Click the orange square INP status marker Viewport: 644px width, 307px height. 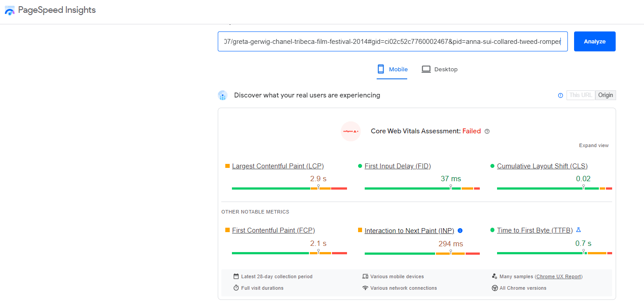pos(360,230)
